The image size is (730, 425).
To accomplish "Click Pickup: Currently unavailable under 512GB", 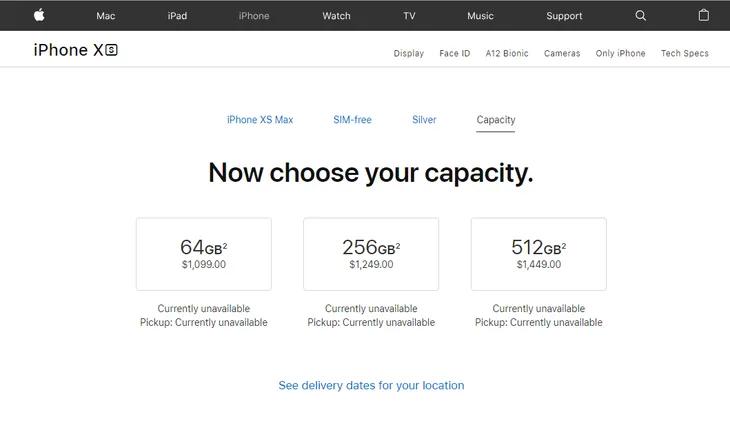I will (x=539, y=322).
